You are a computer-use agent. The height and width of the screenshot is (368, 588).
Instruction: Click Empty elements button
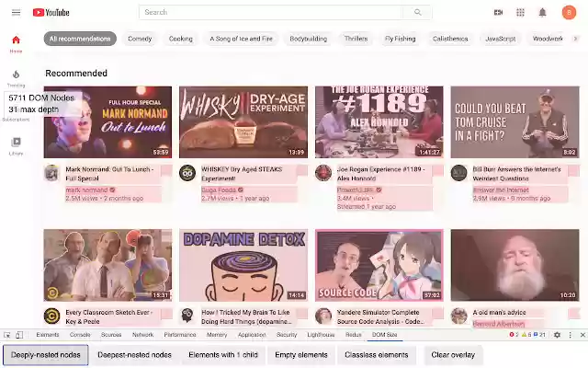[301, 355]
